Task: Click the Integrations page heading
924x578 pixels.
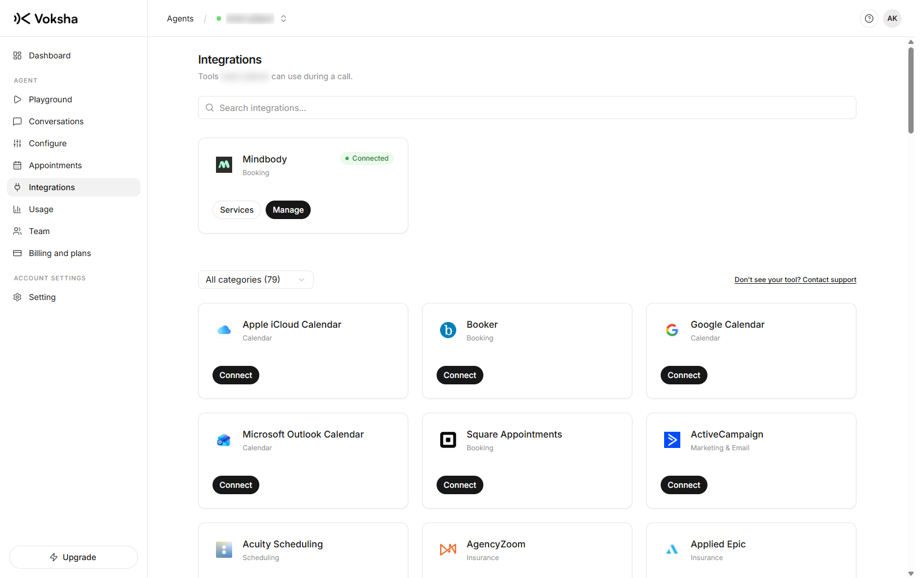Action: [230, 60]
